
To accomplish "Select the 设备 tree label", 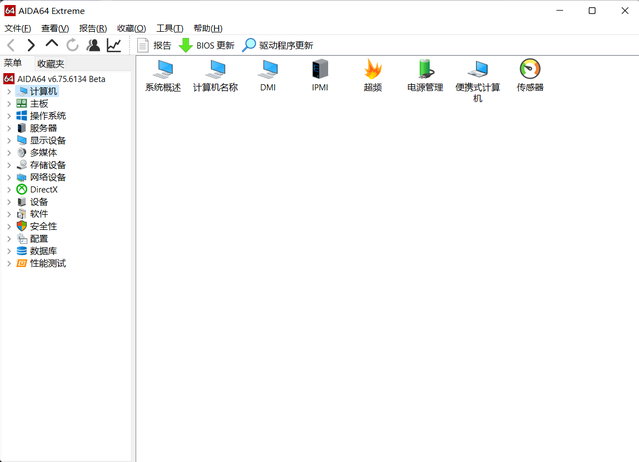I will point(39,202).
